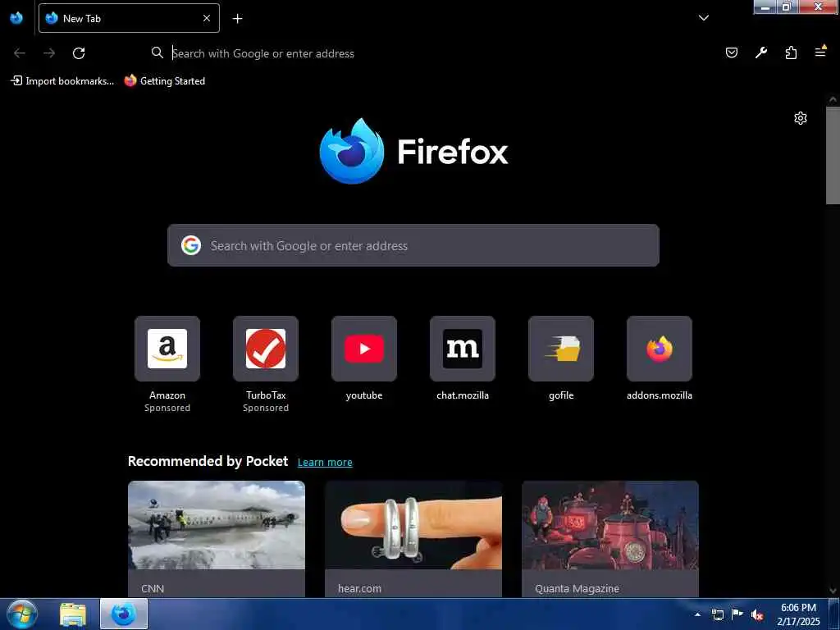Click the Learn more Pocket link
The height and width of the screenshot is (630, 840).
(x=325, y=463)
